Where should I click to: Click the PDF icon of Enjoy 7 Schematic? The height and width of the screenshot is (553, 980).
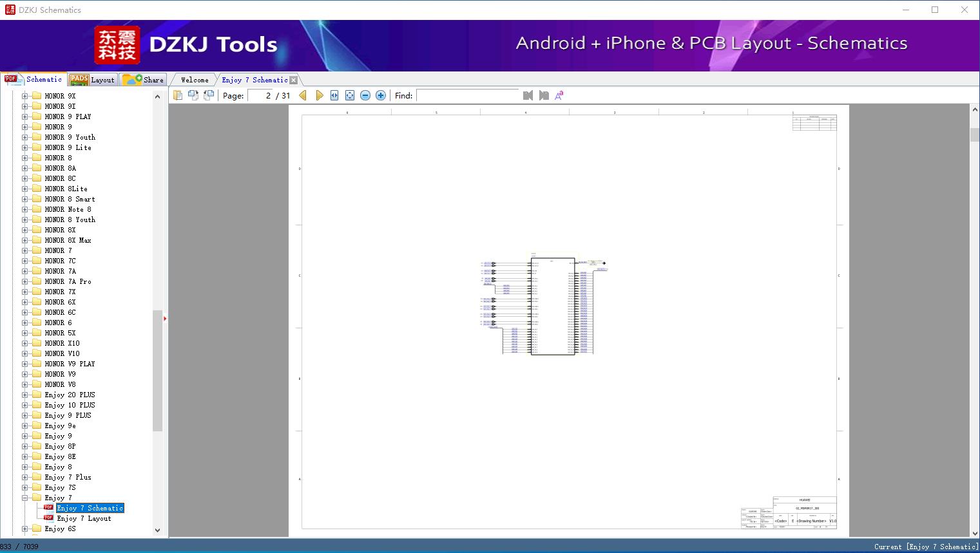[48, 507]
